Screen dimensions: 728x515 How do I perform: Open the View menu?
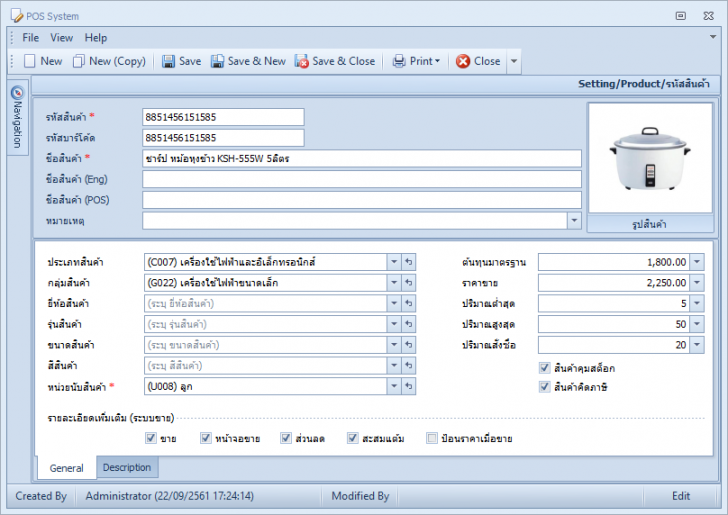tap(61, 38)
